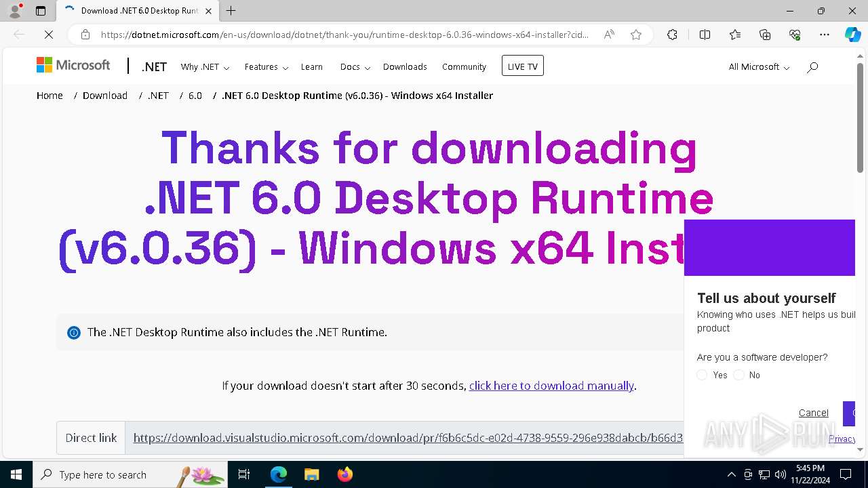The width and height of the screenshot is (868, 488).
Task: Open the Favorites list icon
Action: pos(735,35)
